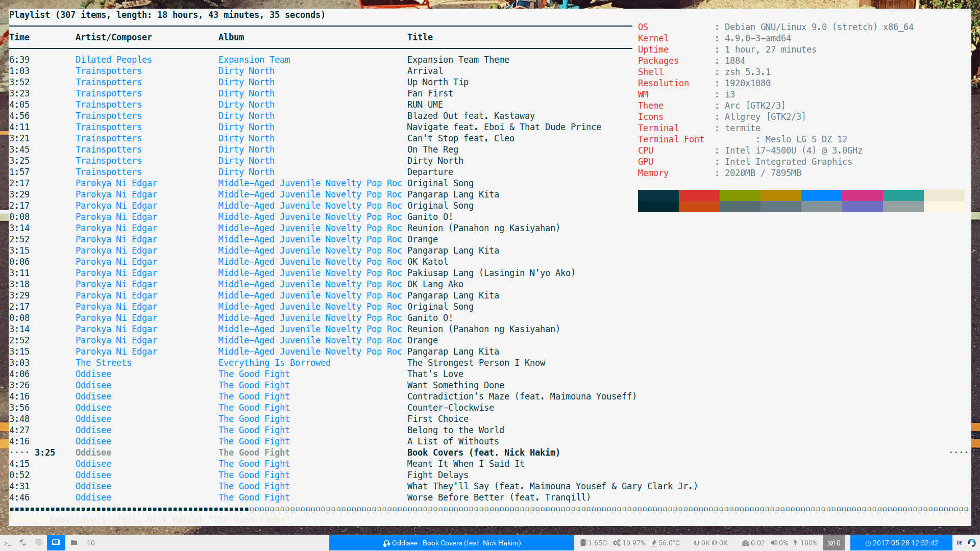980x551 pixels.
Task: Open the round tray icon beside DE
Action: point(971,543)
